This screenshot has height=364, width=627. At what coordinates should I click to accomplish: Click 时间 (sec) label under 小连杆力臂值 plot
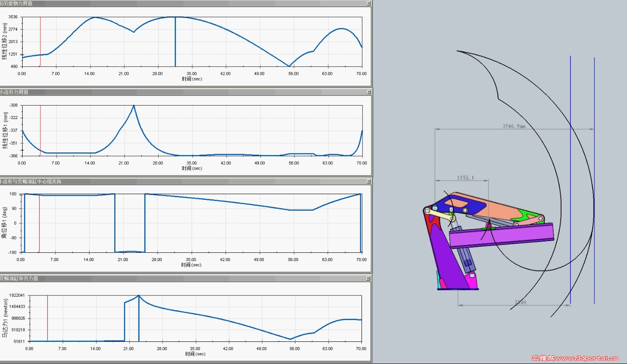pyautogui.click(x=192, y=168)
